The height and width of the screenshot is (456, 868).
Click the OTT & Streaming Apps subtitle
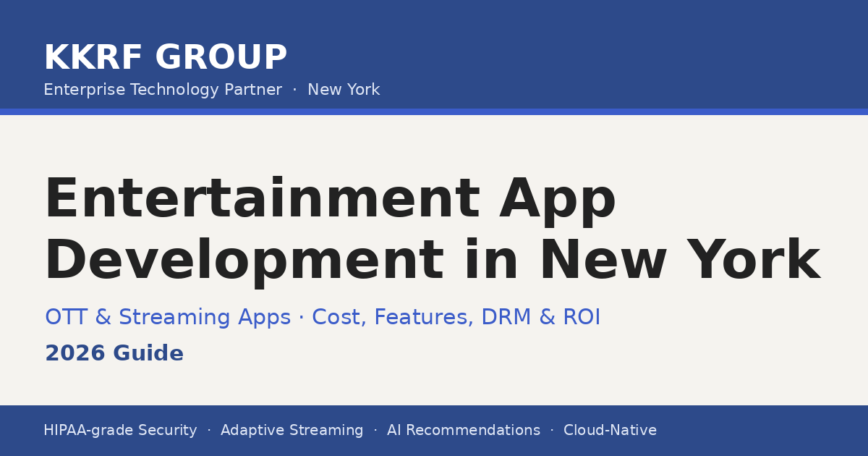pos(323,317)
